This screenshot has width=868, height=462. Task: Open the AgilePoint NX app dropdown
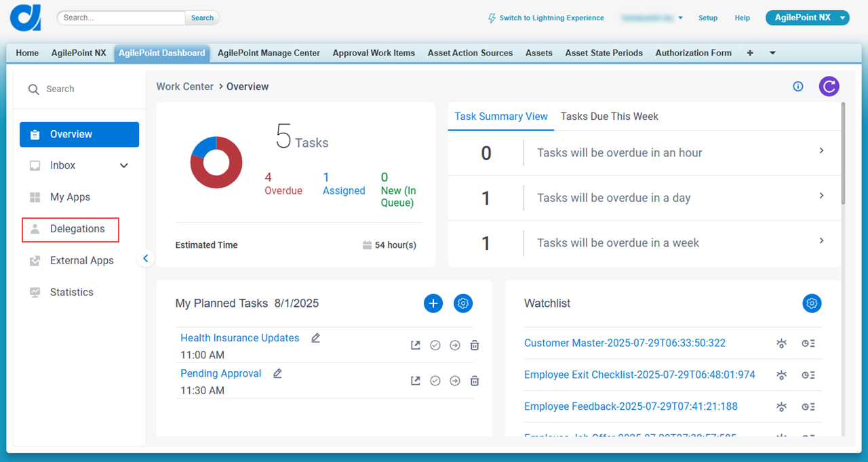point(842,18)
